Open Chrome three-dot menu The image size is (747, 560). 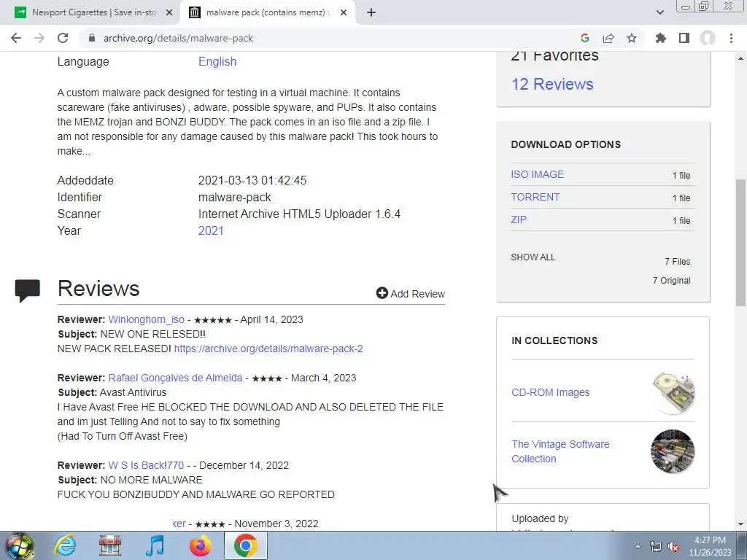731,38
